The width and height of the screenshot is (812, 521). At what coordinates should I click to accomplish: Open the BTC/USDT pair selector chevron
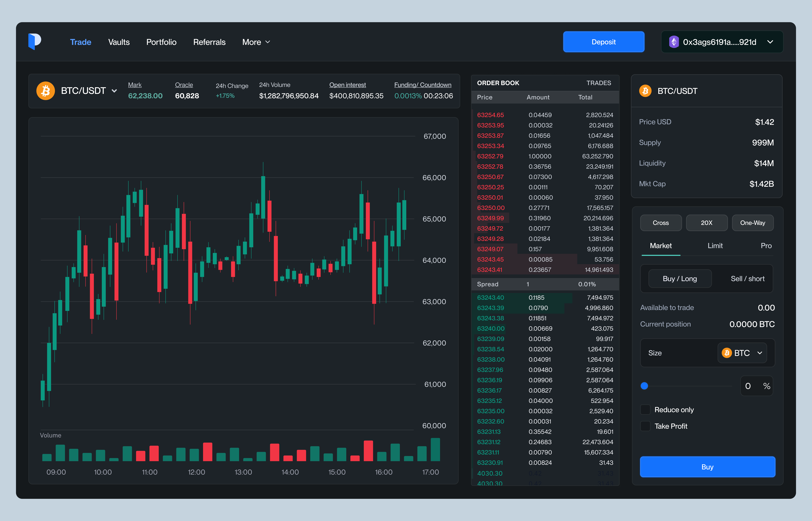point(114,91)
